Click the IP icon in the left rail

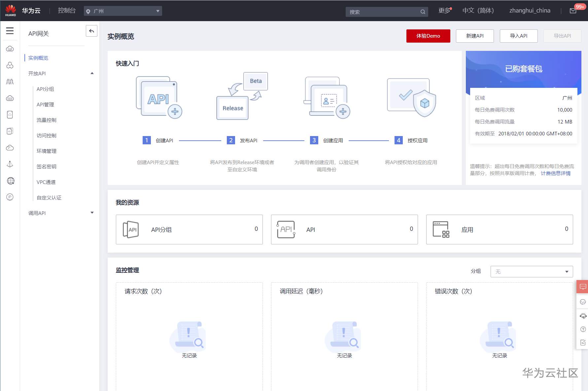pyautogui.click(x=10, y=197)
